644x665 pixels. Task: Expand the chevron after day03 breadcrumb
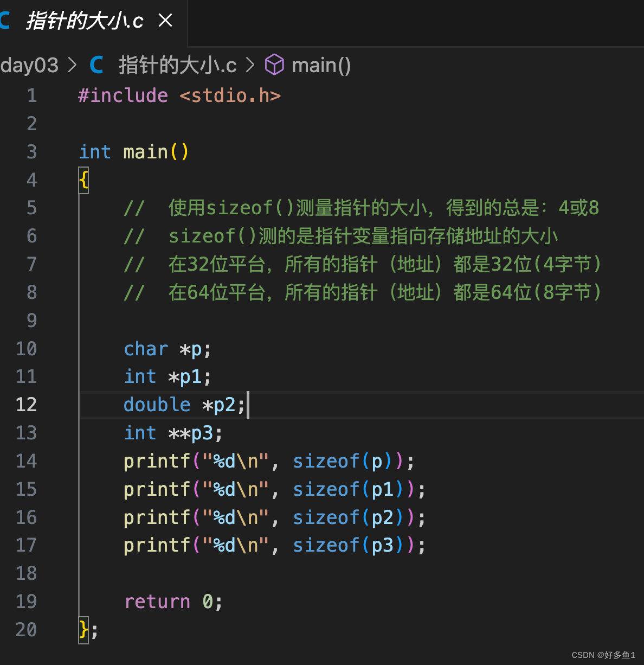click(x=72, y=66)
